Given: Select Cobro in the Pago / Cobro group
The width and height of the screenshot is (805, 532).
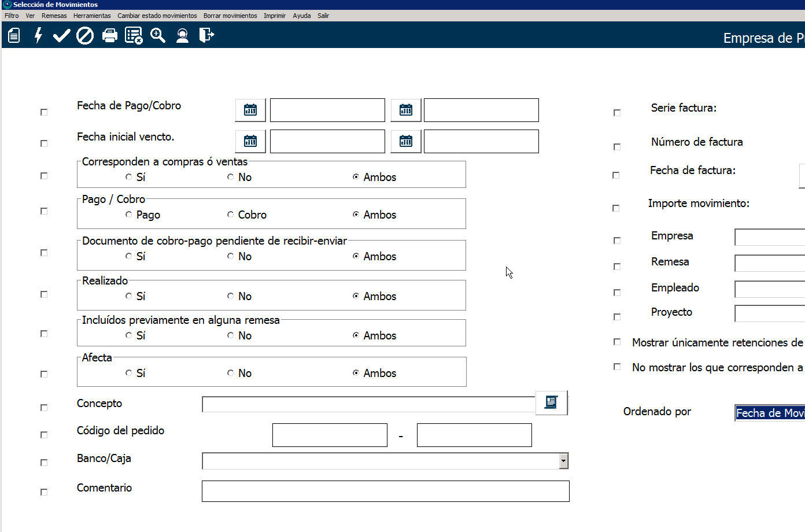Looking at the screenshot, I should point(231,215).
